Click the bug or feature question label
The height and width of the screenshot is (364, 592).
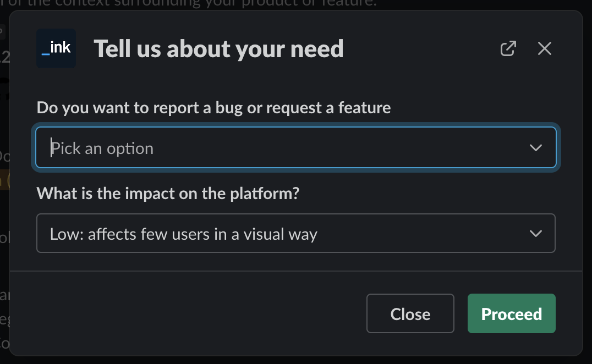pos(213,107)
